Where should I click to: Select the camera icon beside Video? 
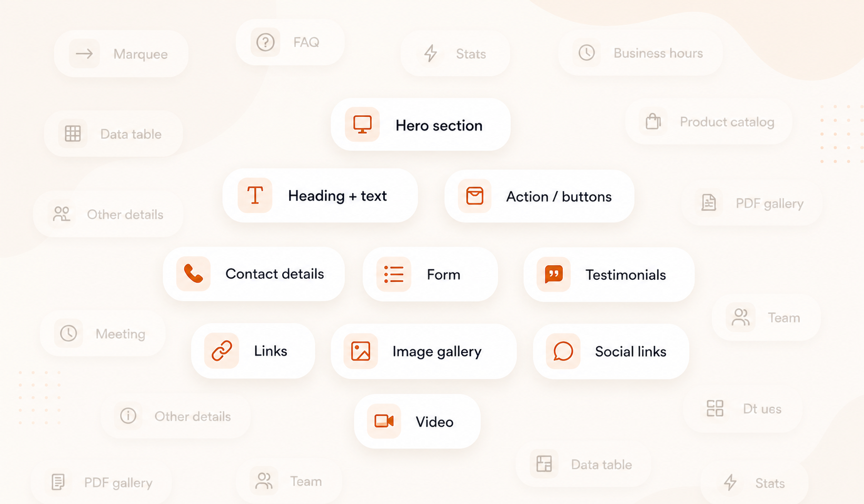(x=384, y=421)
